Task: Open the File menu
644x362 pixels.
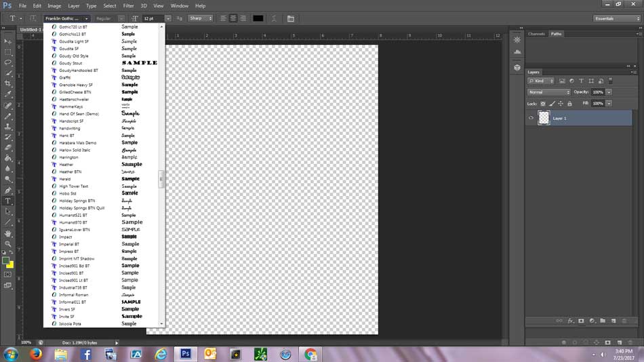Action: pos(22,5)
